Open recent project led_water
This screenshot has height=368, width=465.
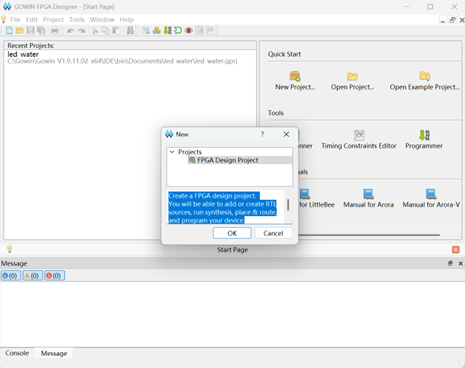coord(23,54)
